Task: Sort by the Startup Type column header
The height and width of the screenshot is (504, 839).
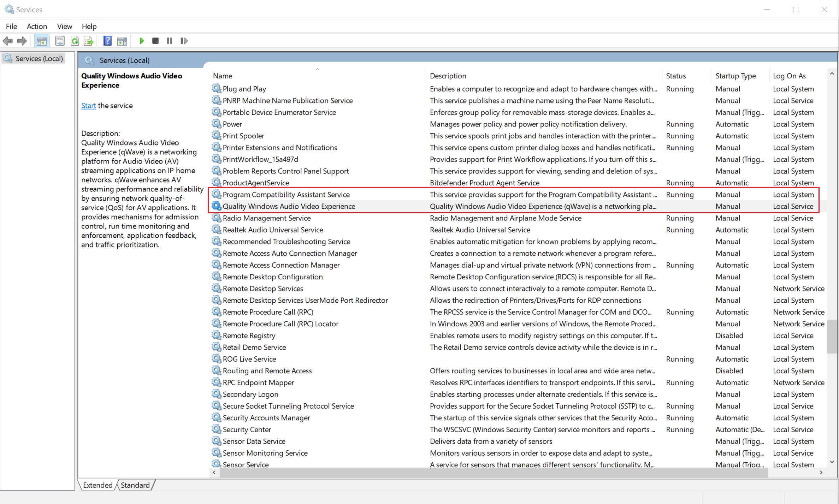Action: pos(740,76)
